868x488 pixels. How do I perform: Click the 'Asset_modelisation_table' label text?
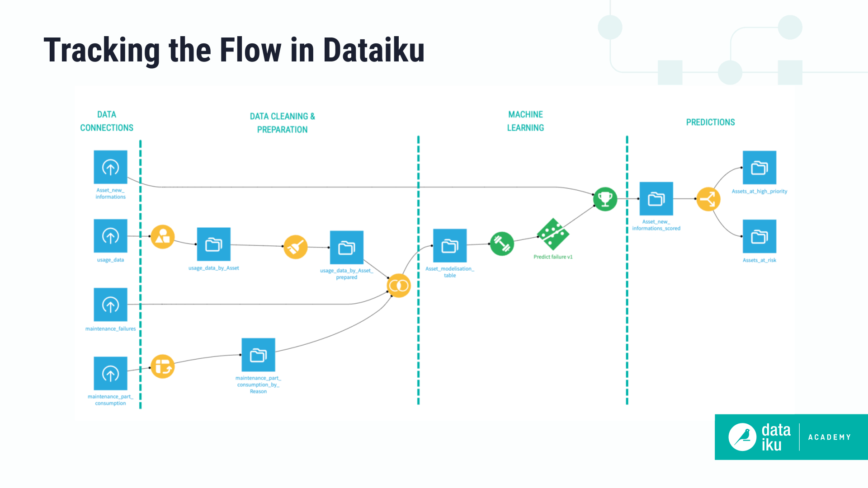pyautogui.click(x=450, y=272)
